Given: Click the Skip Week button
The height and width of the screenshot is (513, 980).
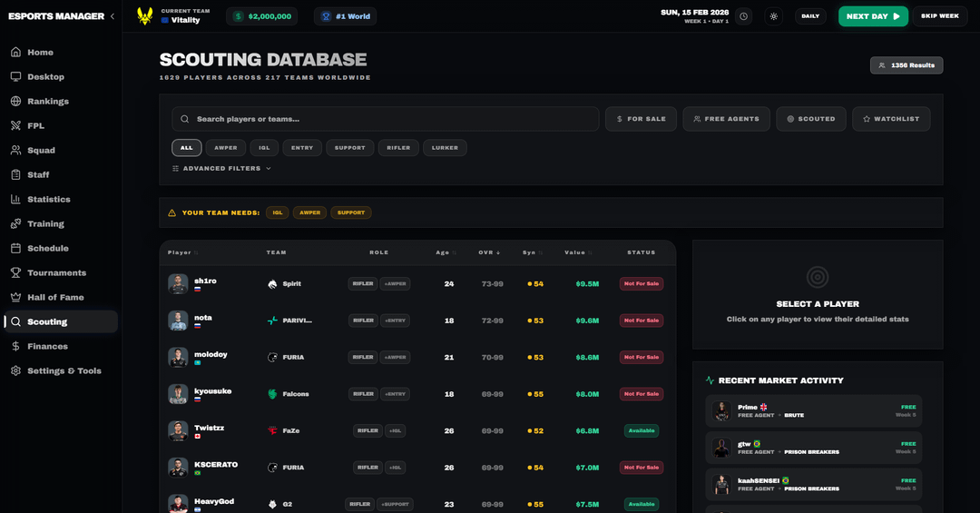Looking at the screenshot, I should coord(939,16).
